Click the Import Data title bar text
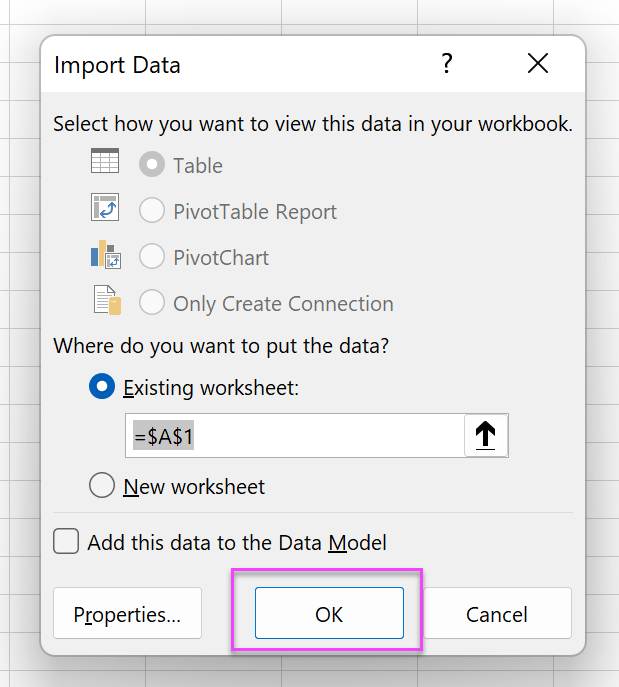The height and width of the screenshot is (687, 619). (x=117, y=66)
